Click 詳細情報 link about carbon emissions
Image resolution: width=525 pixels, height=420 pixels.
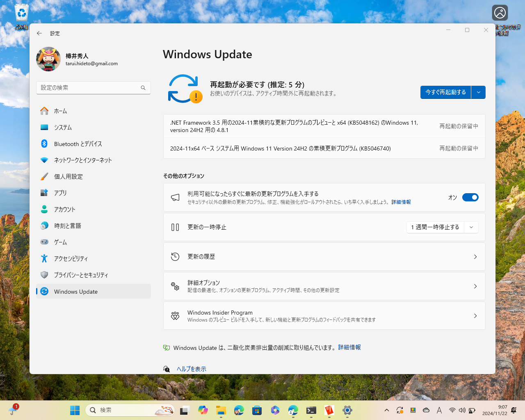pos(349,347)
